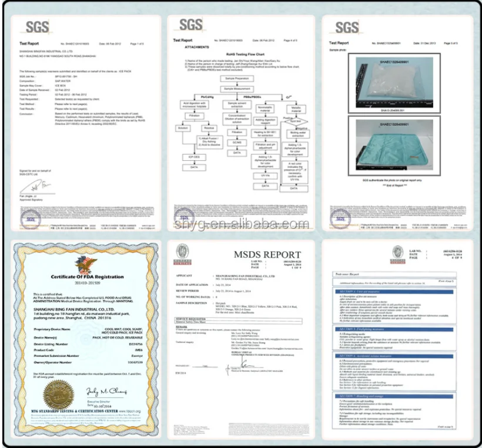Click the 'SAMPLE DESCRIPTION' label

coord(191,303)
